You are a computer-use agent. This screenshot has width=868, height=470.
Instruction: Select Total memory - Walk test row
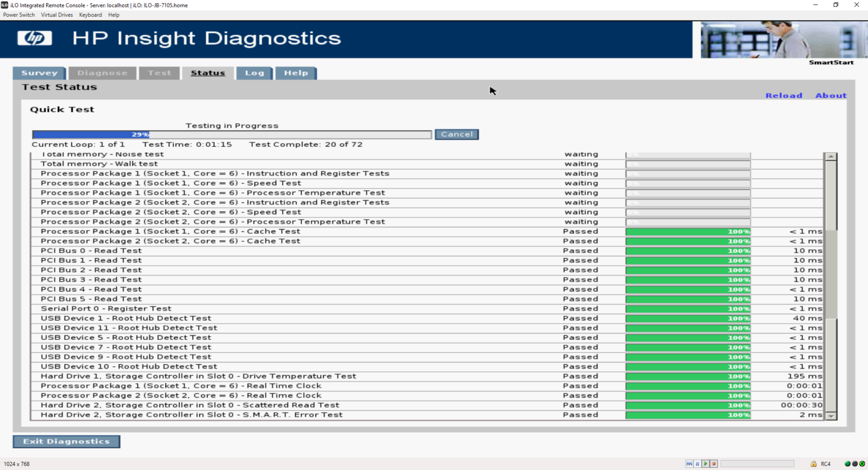427,164
